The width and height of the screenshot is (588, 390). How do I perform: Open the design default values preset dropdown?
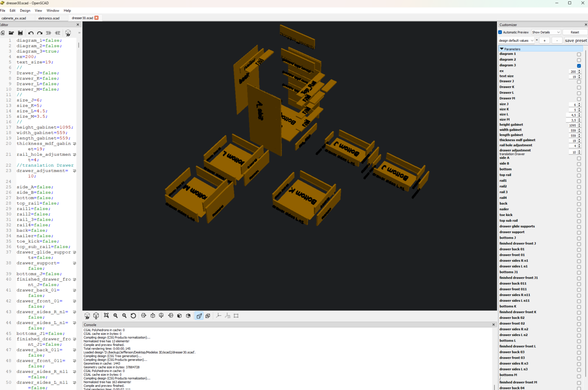pyautogui.click(x=516, y=41)
